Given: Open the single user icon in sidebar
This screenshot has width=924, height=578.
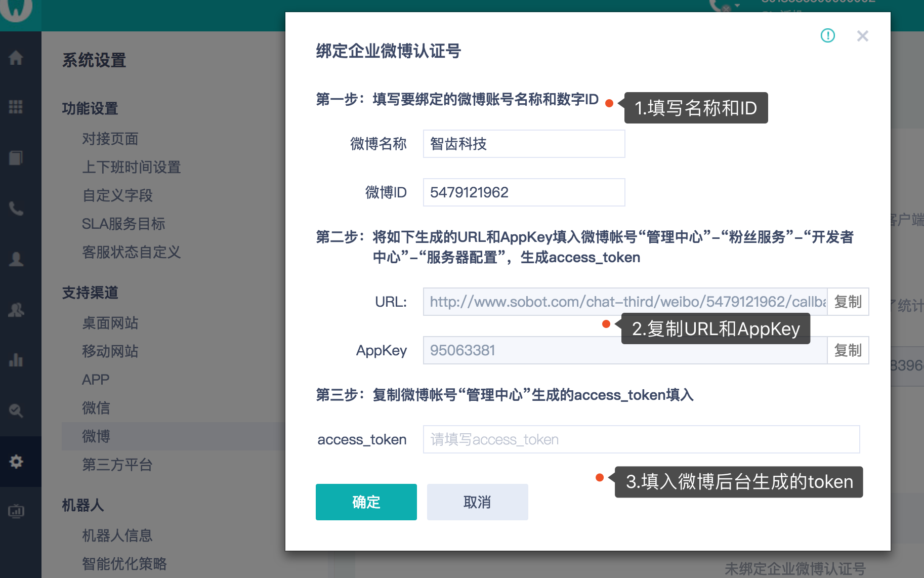Looking at the screenshot, I should point(16,259).
